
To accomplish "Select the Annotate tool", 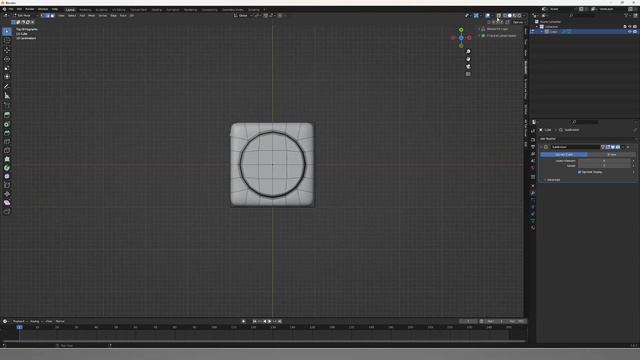I will (7, 87).
